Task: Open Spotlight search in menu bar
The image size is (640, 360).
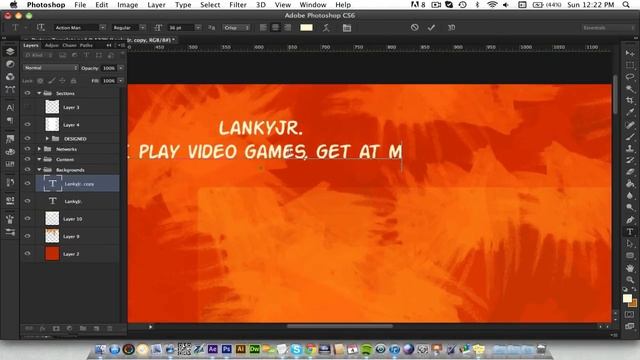Action: (x=626, y=5)
